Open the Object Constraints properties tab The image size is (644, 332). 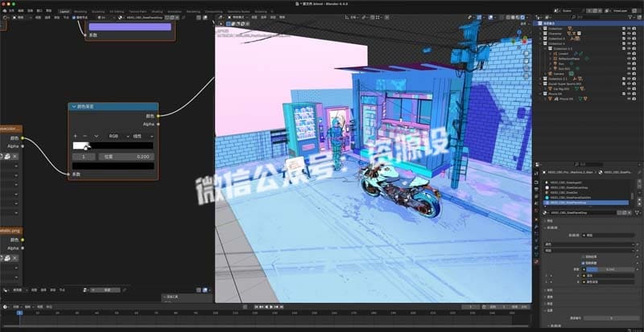click(x=536, y=248)
